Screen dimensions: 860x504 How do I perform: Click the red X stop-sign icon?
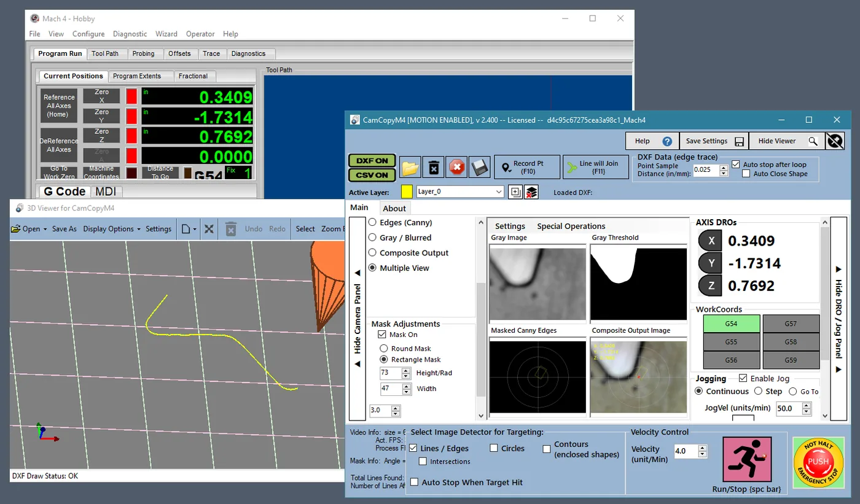click(456, 167)
